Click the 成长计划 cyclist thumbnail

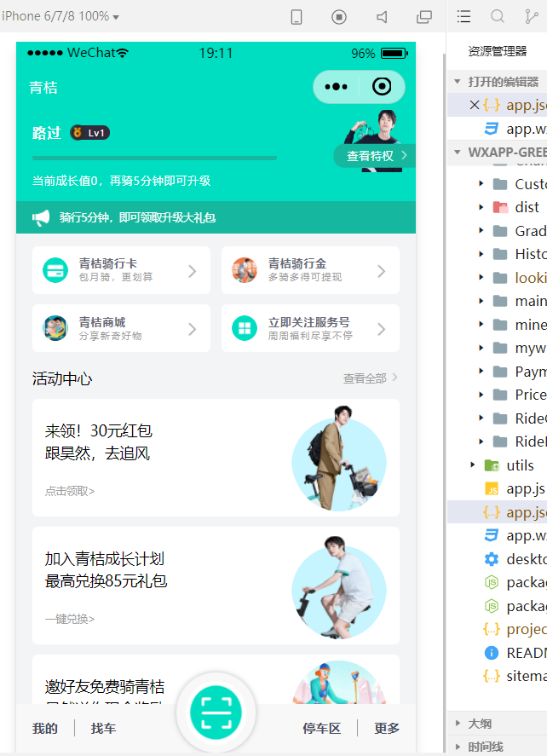click(339, 586)
